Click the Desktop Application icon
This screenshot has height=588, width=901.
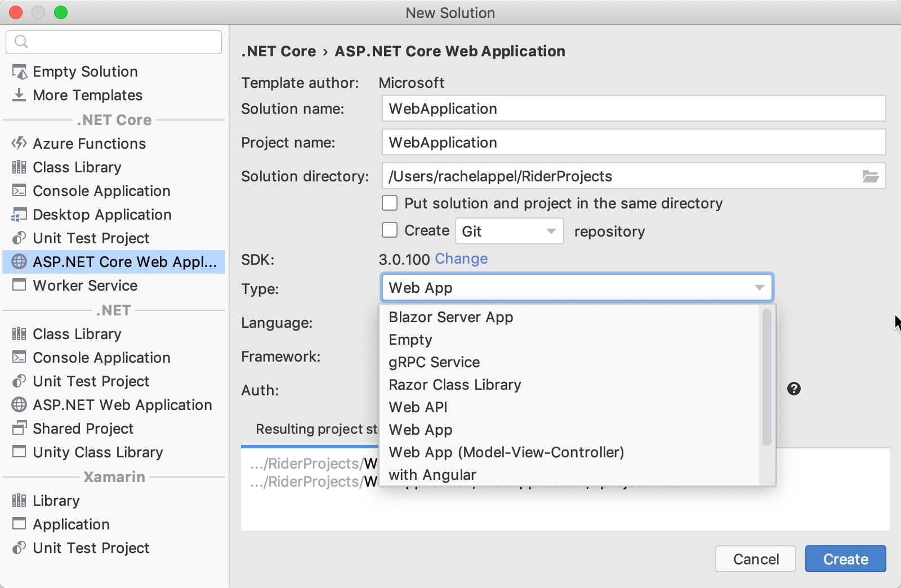coord(19,215)
